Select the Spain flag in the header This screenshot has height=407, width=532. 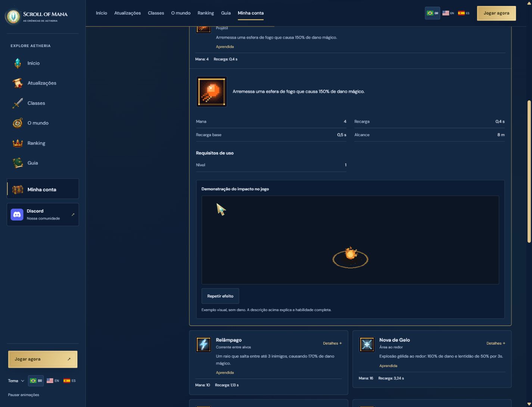pyautogui.click(x=461, y=13)
